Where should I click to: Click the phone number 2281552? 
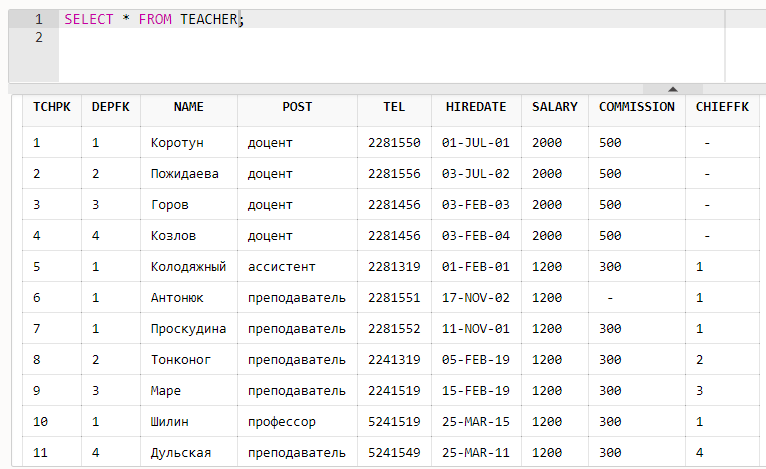click(394, 329)
